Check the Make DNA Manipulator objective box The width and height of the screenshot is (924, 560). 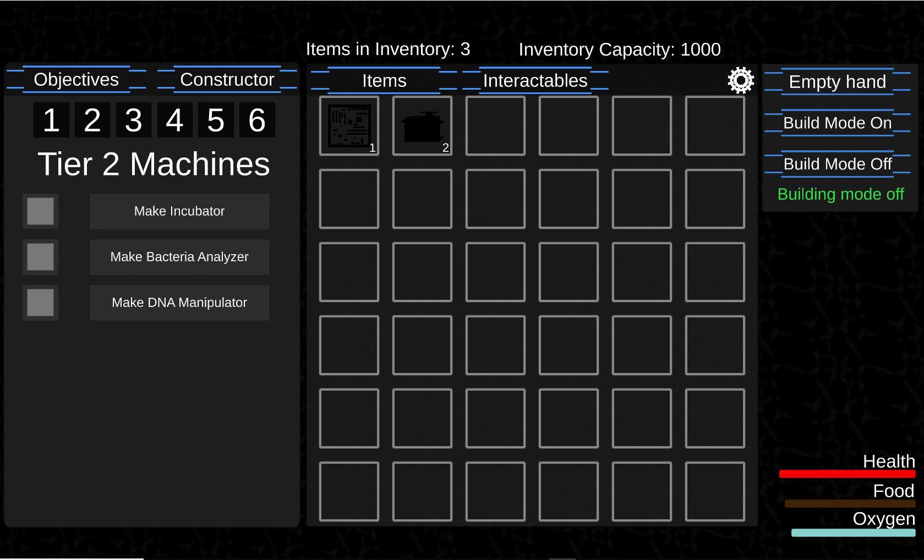click(40, 303)
